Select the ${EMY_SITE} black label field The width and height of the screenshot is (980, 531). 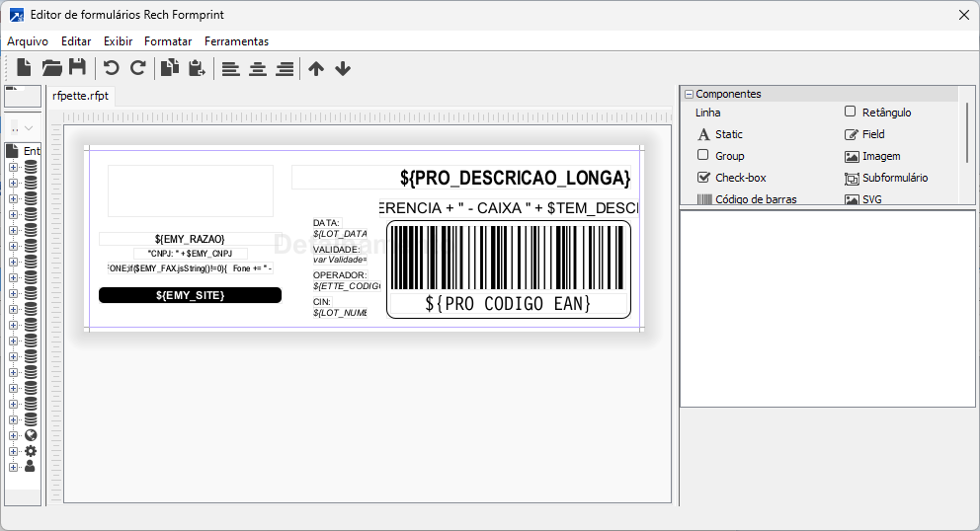(190, 295)
